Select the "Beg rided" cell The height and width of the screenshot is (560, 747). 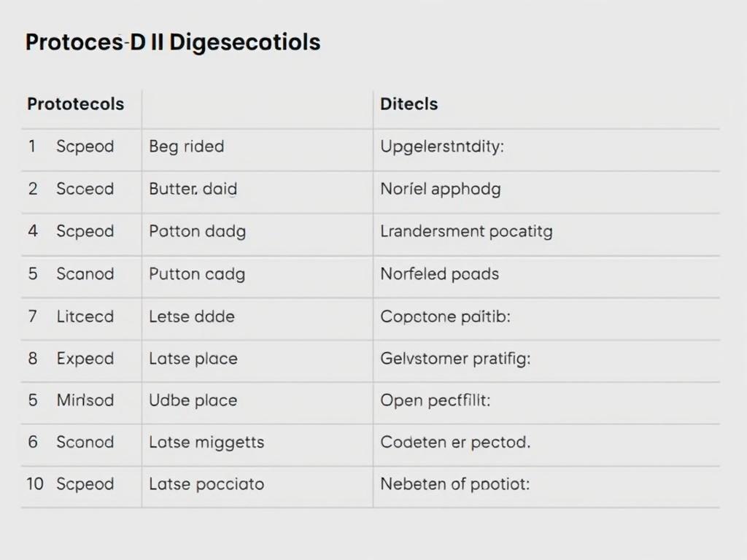coord(186,146)
